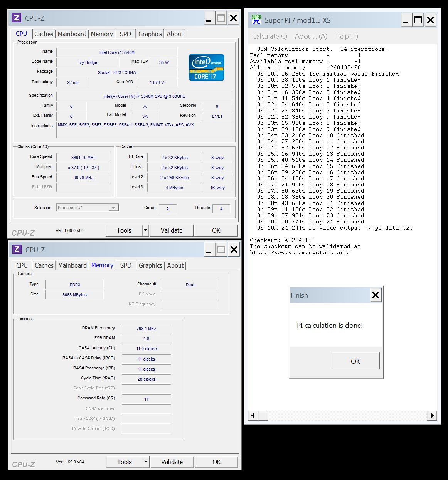Click the Intel Core i7 logo badge
The image size is (448, 480).
tap(206, 67)
